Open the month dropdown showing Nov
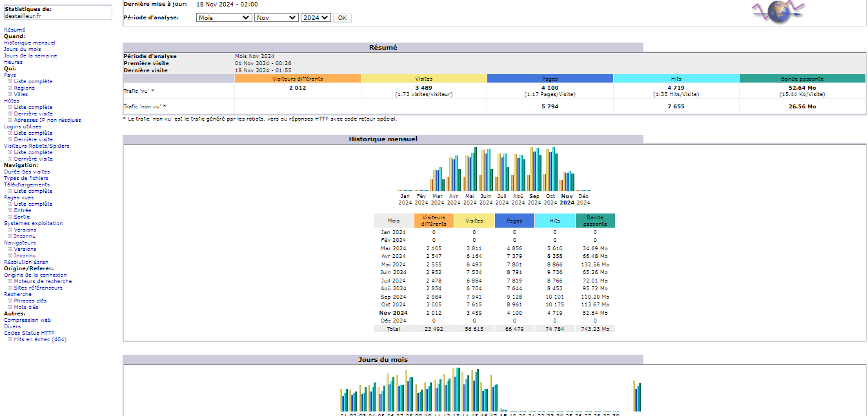 [x=276, y=17]
